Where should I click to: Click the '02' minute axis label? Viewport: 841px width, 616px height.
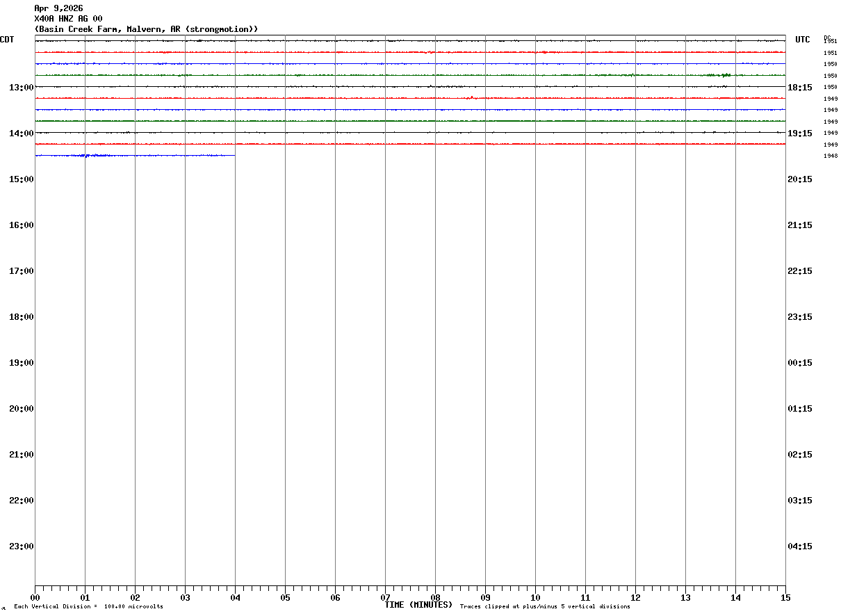pos(135,597)
